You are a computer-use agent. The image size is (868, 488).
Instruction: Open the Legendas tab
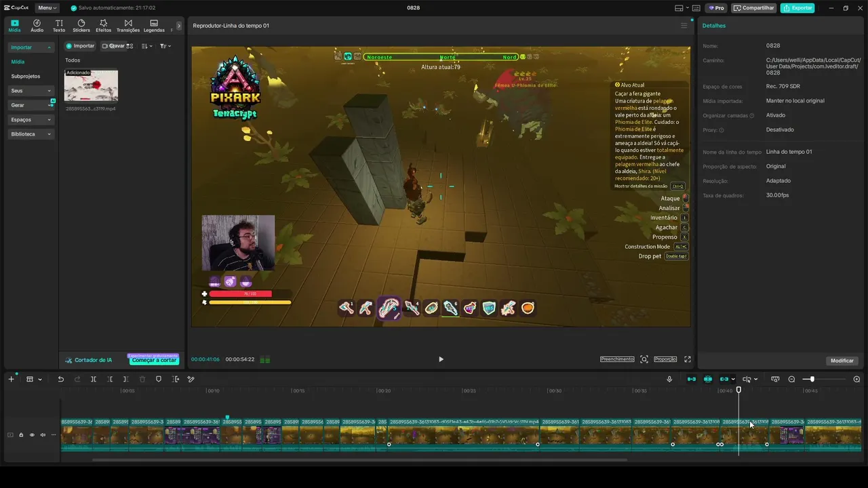pyautogui.click(x=154, y=26)
